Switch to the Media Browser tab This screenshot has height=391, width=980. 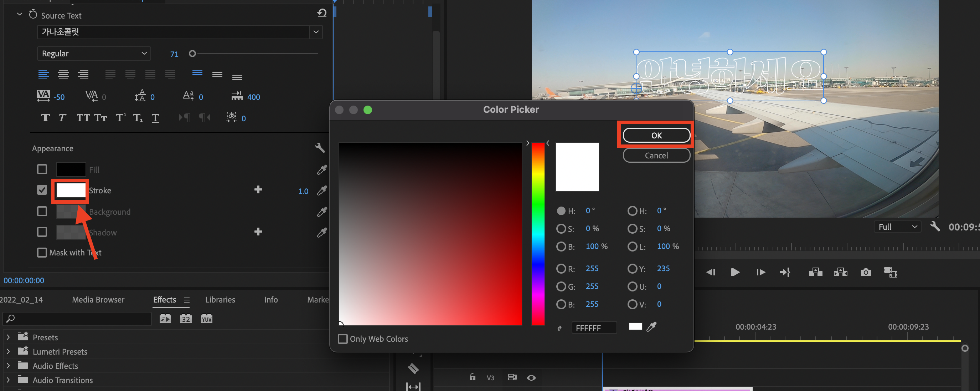click(x=98, y=300)
